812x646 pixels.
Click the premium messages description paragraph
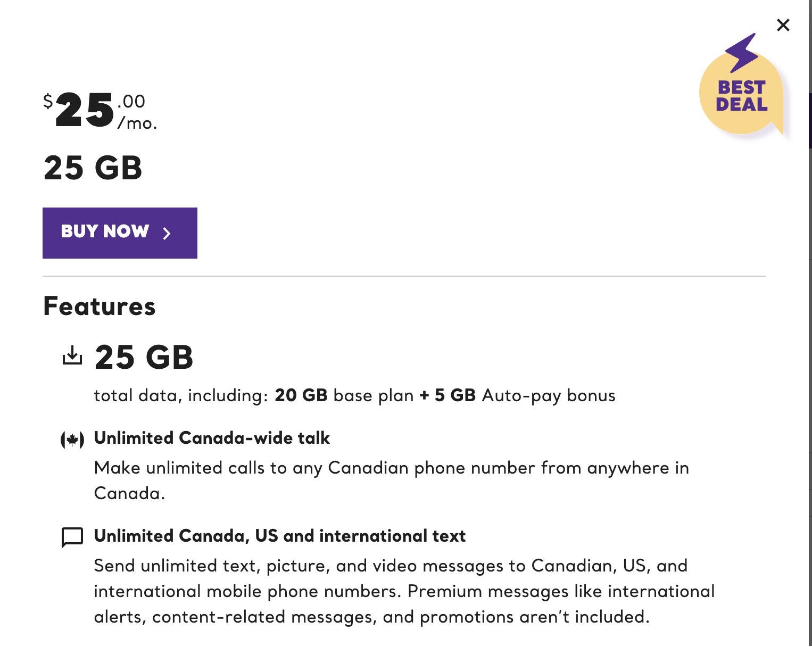(403, 591)
